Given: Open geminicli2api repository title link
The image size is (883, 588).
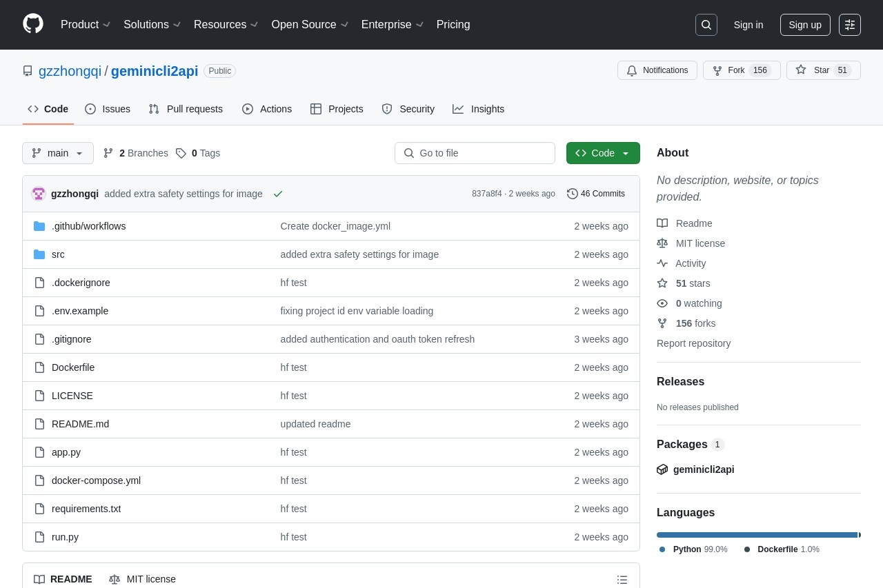Looking at the screenshot, I should pyautogui.click(x=155, y=71).
